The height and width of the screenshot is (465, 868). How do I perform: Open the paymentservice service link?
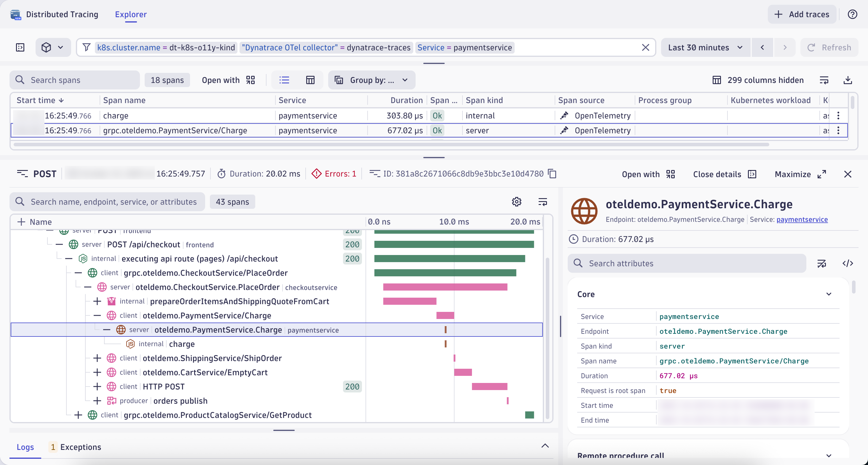pos(802,219)
